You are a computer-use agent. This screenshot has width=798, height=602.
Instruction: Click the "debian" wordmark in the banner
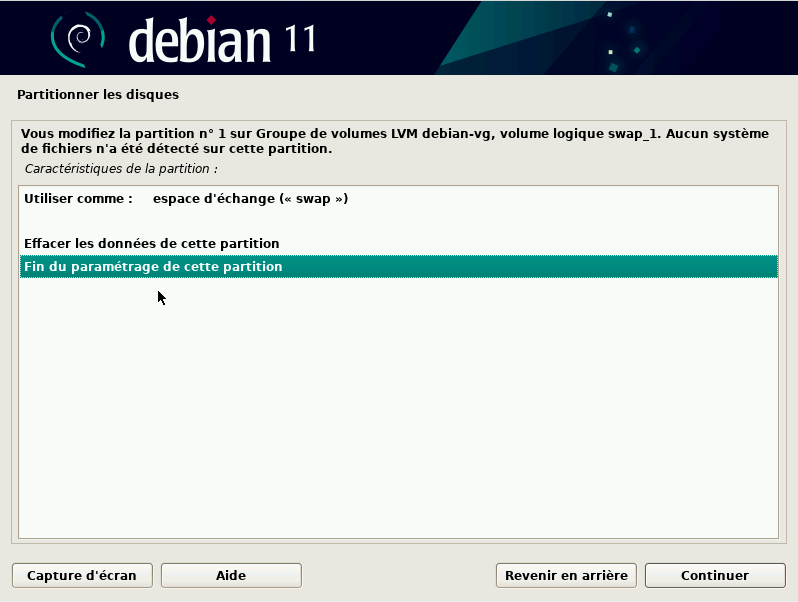point(200,40)
